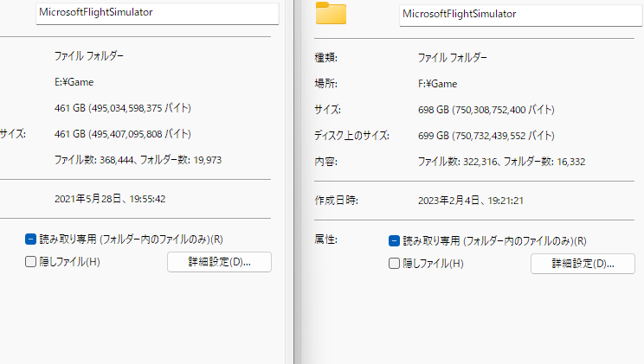Click size value 461 GB (495,034,598,375 バイト)
The image size is (644, 364).
click(x=122, y=108)
